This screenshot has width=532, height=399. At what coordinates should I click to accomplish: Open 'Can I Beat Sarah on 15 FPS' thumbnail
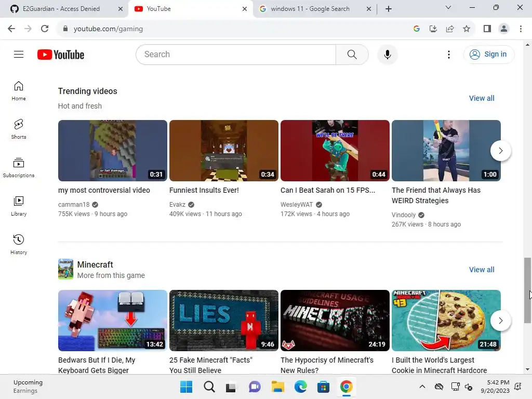pos(335,150)
